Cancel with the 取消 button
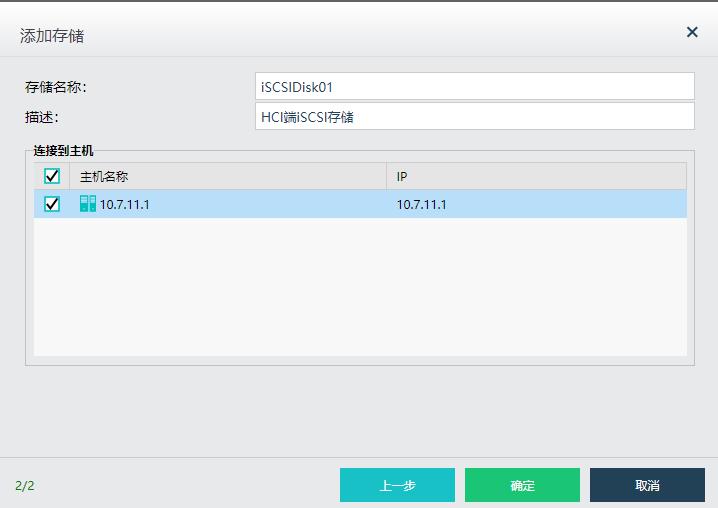This screenshot has height=508, width=718. [x=647, y=485]
